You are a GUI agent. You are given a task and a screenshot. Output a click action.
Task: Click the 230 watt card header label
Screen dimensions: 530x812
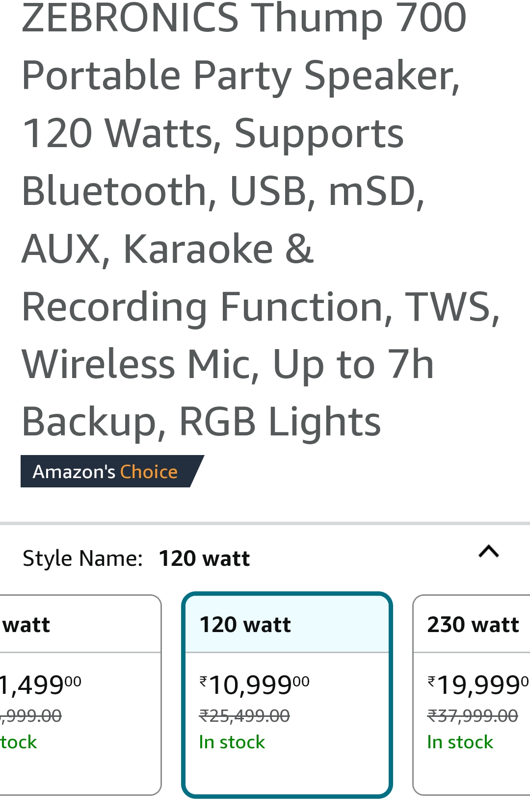click(x=473, y=625)
